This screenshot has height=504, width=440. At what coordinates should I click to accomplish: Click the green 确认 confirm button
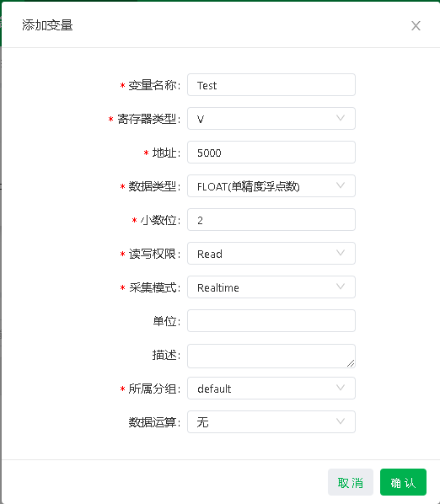click(403, 482)
